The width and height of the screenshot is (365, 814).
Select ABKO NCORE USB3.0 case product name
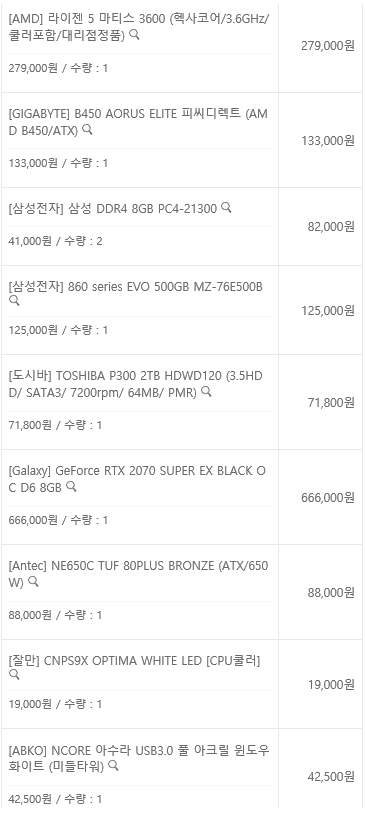point(139,758)
